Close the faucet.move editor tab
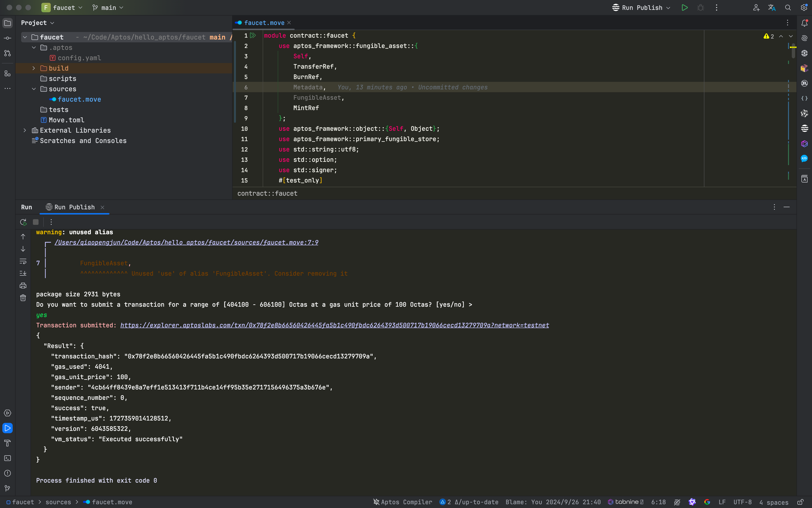The height and width of the screenshot is (508, 812). click(x=289, y=23)
